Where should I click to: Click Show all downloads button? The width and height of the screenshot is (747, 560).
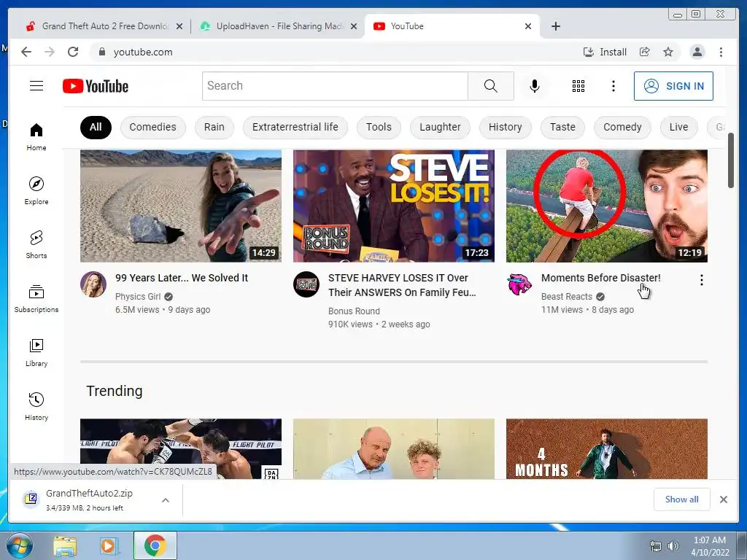[x=682, y=499]
